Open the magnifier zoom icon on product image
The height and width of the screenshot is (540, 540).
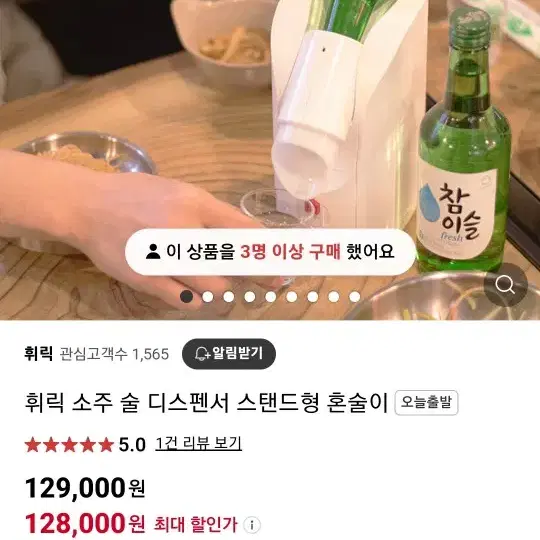[506, 285]
